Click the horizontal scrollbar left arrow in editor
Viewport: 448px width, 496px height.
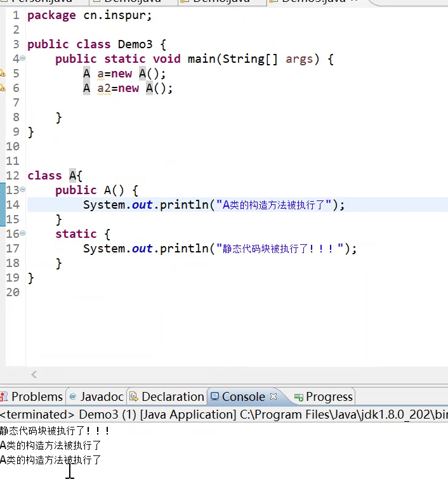click(34, 374)
